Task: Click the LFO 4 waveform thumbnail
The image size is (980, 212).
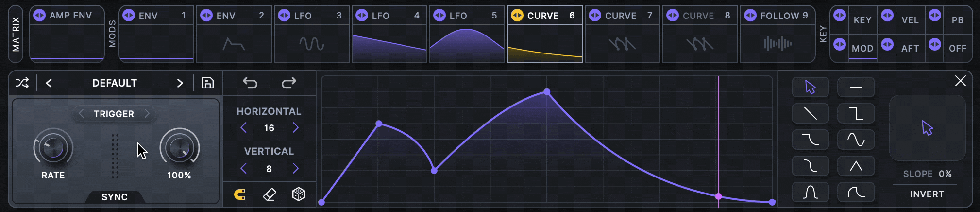Action: coord(389,44)
